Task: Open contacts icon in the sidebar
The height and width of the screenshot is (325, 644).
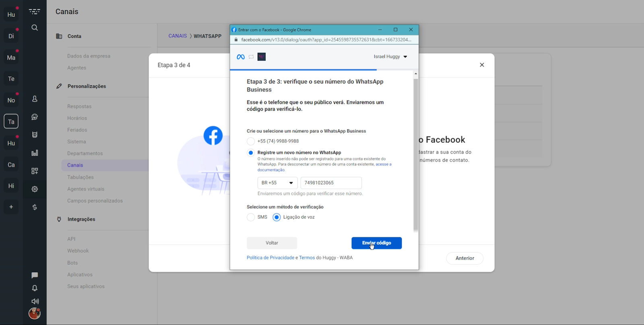Action: (35, 99)
